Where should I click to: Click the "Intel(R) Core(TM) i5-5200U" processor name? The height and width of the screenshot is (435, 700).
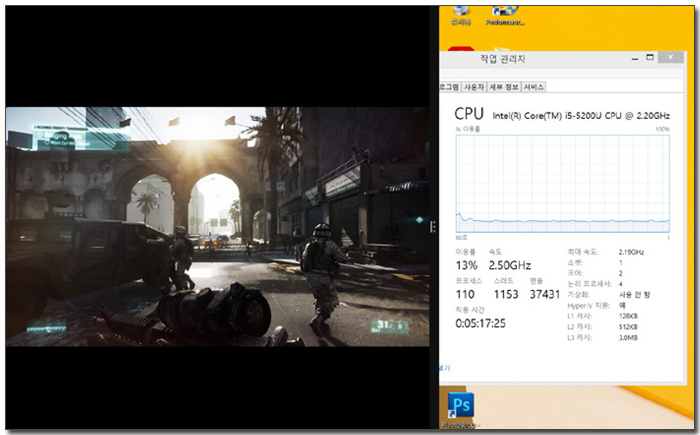[x=581, y=116]
